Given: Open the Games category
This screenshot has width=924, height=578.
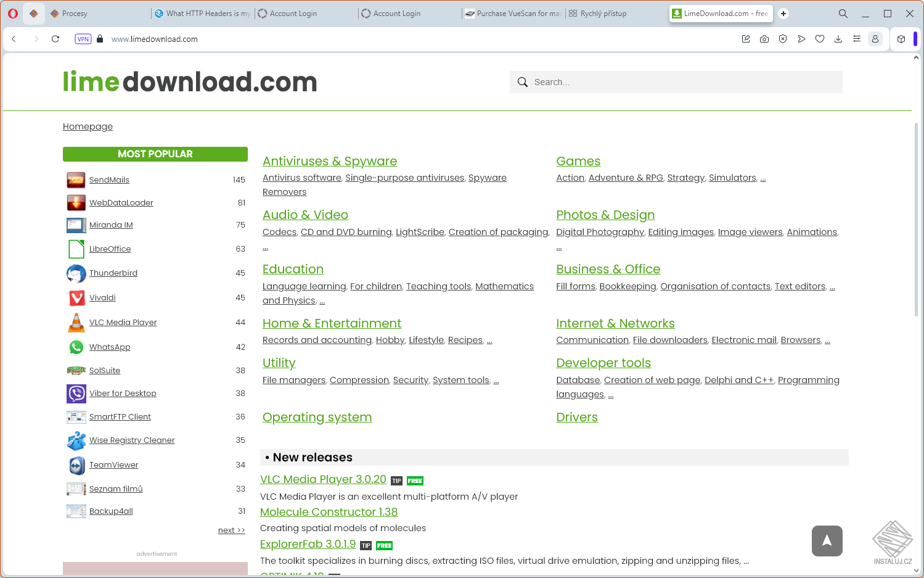Looking at the screenshot, I should coord(578,161).
